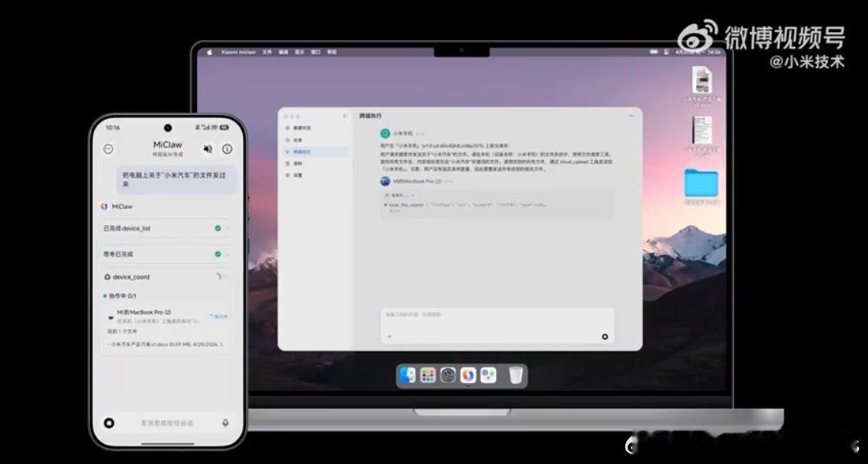The height and width of the screenshot is (464, 868).
Task: Click the Apple menu on the Mac
Action: 209,52
